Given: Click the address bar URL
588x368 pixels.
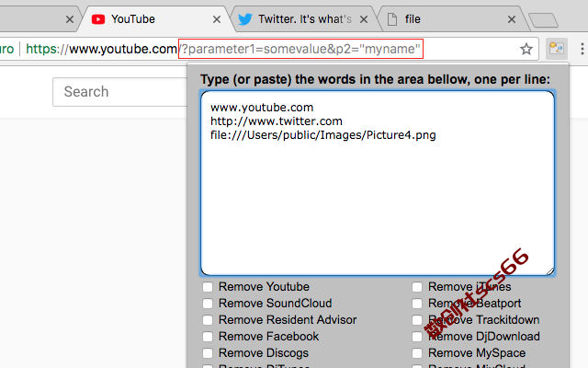Looking at the screenshot, I should pyautogui.click(x=222, y=49).
